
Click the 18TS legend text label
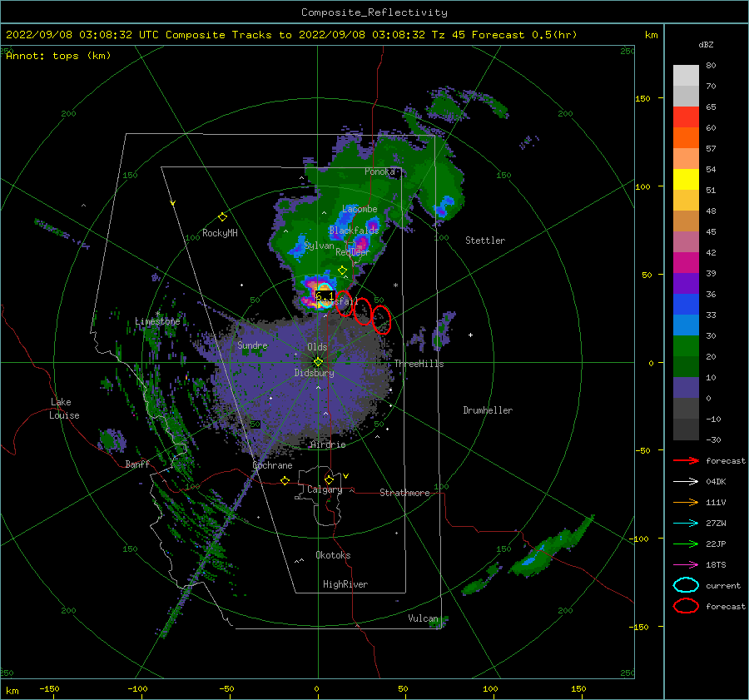(716, 565)
